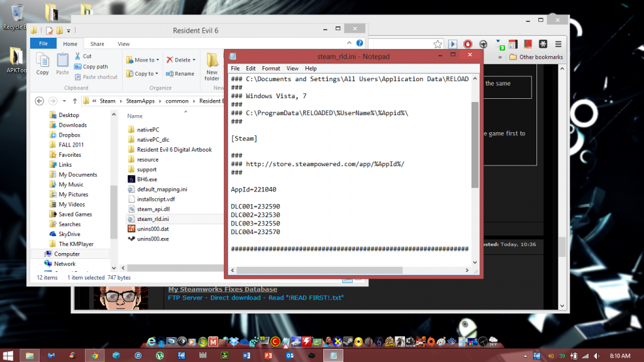Click the Gmail icon in the dock
This screenshot has height=362, width=644.
click(x=213, y=341)
